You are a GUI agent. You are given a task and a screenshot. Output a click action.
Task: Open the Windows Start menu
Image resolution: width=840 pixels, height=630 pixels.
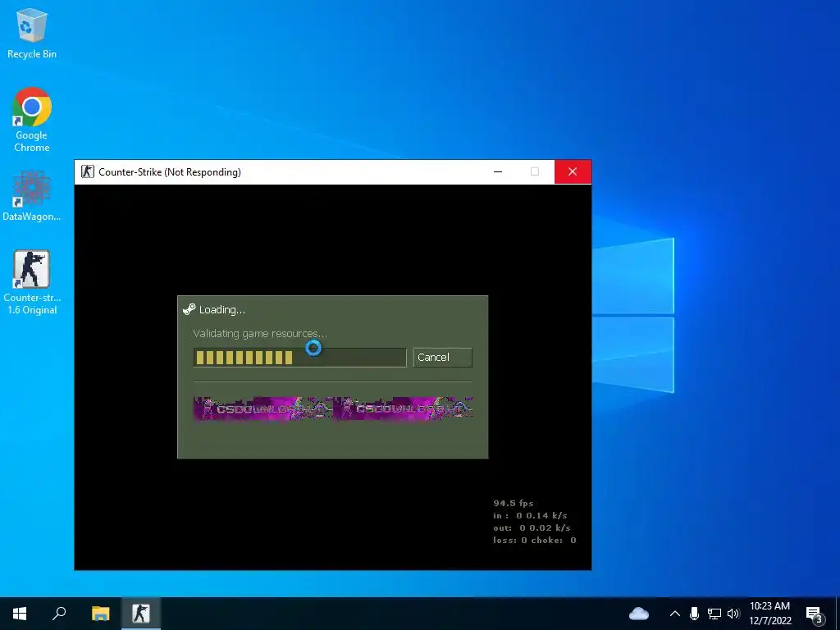click(20, 614)
